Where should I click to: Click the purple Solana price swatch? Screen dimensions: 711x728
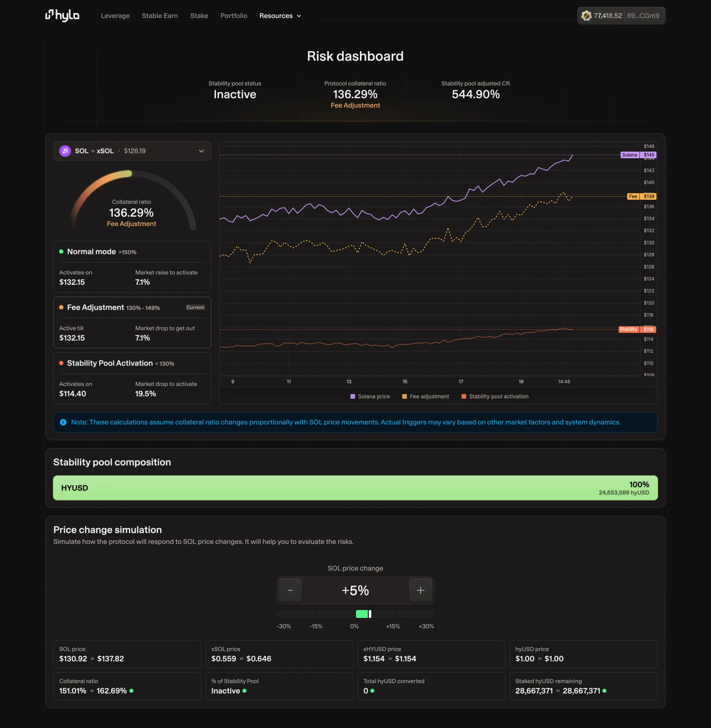click(353, 396)
